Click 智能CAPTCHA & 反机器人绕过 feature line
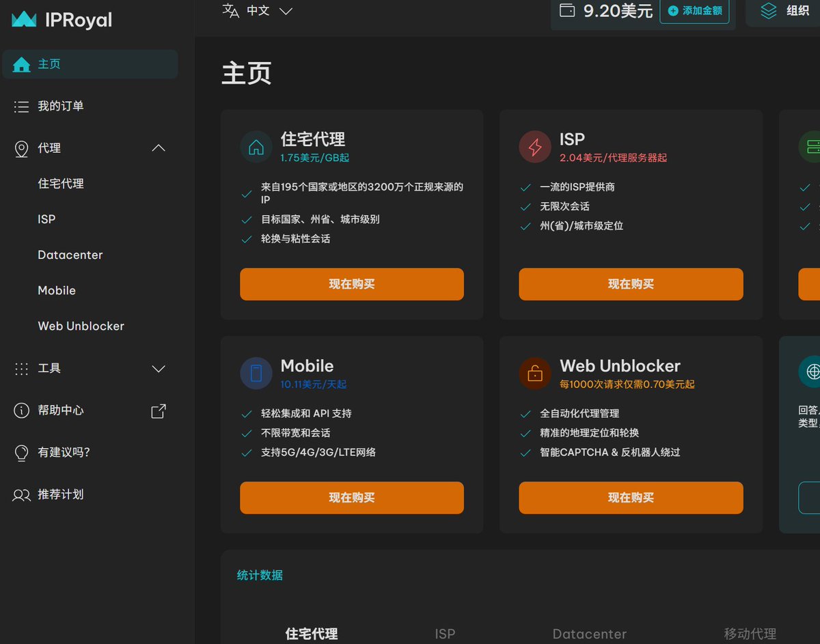This screenshot has height=644, width=820. [x=610, y=452]
